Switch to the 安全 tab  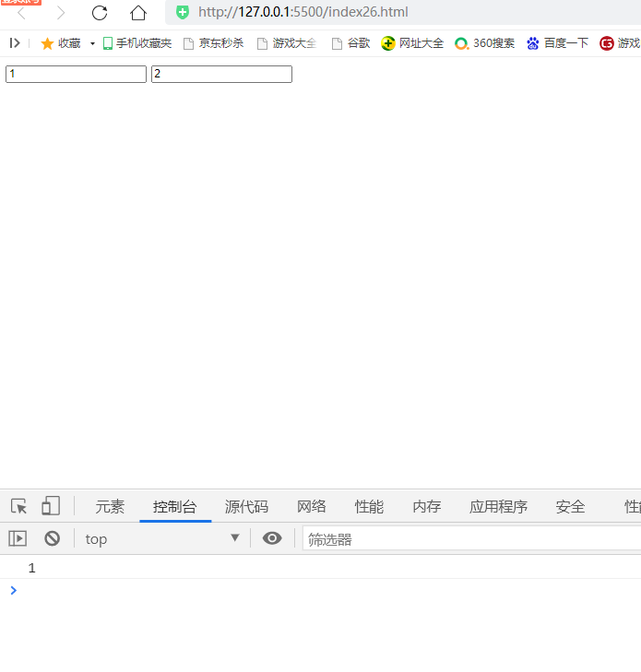tap(570, 507)
